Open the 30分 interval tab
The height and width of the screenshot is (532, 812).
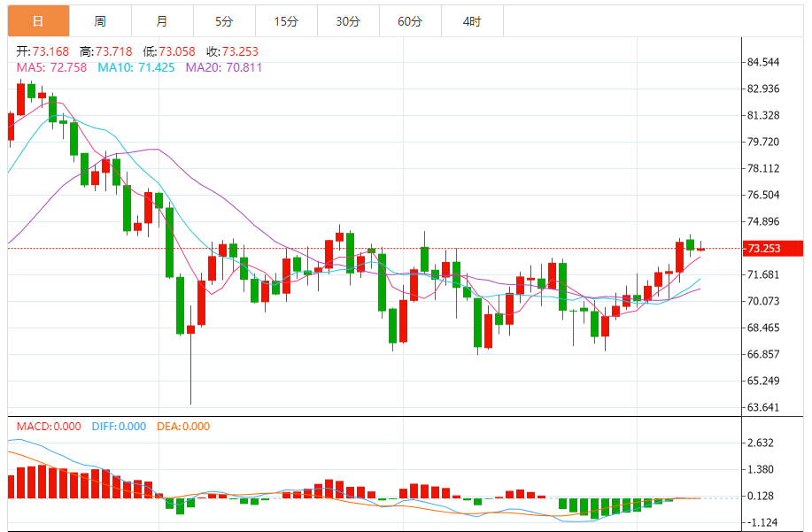pos(349,21)
